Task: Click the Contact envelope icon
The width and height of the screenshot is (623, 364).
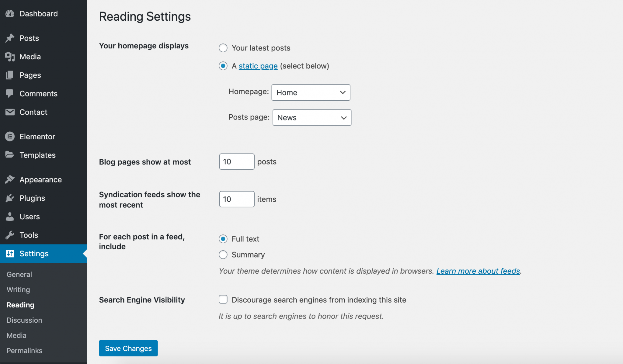Action: 10,112
